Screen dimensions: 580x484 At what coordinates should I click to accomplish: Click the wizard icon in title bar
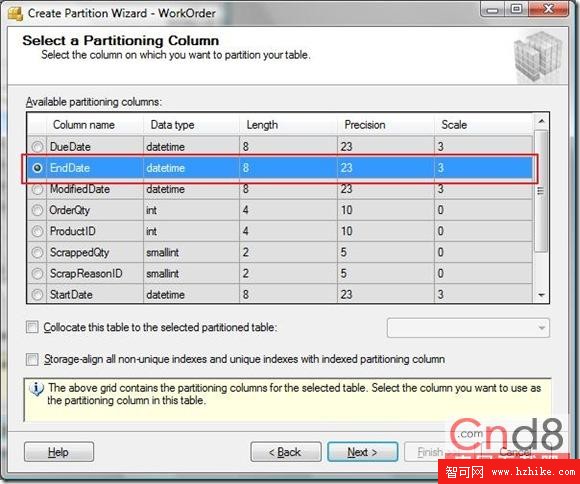pyautogui.click(x=15, y=14)
